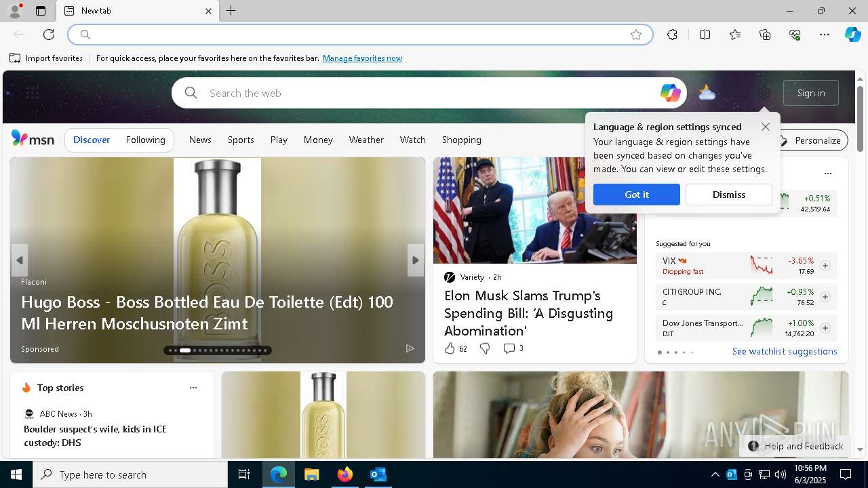
Task: Refresh the page
Action: [49, 35]
